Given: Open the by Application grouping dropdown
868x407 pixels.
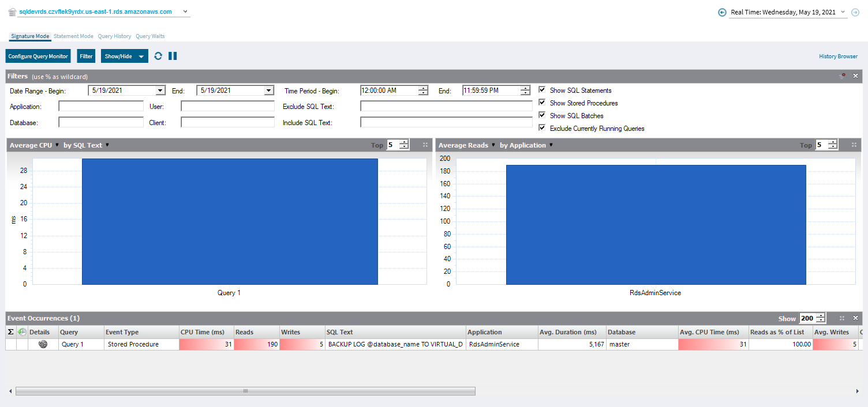Looking at the screenshot, I should (551, 145).
